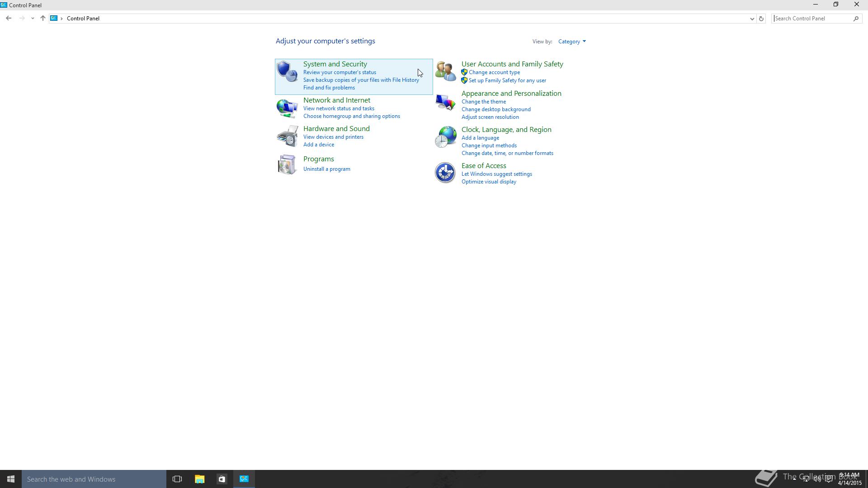The image size is (868, 488).
Task: Go back with the Back arrow
Action: [9, 19]
